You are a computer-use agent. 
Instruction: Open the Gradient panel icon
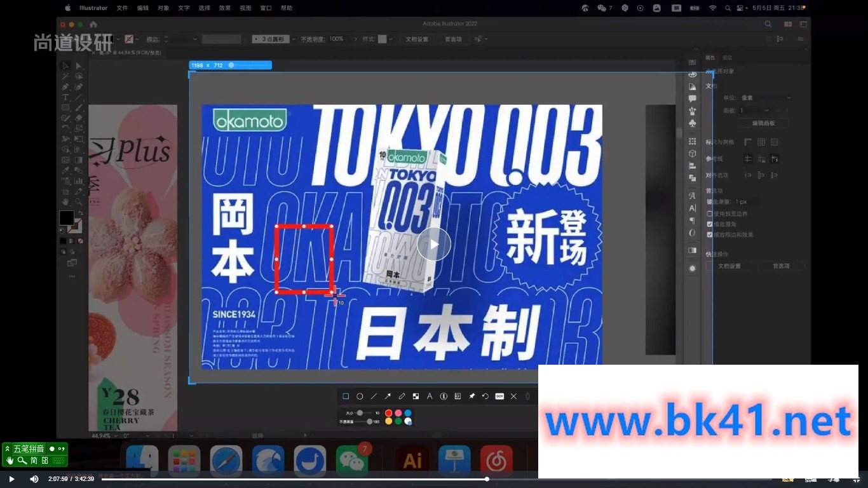click(x=693, y=250)
